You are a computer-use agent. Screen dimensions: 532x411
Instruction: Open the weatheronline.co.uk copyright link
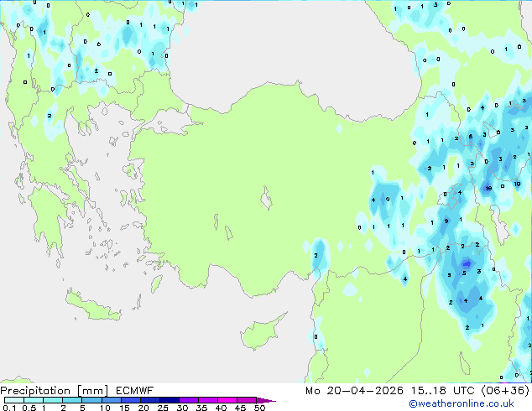[462, 403]
